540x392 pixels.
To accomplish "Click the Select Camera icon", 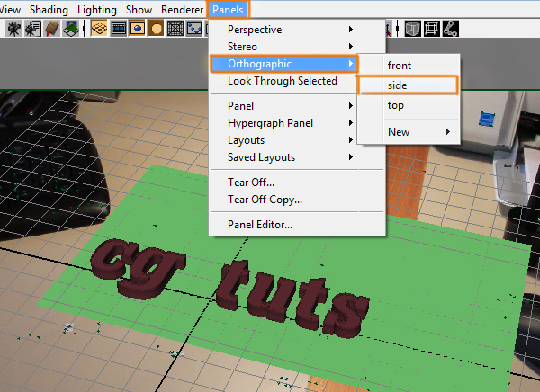I will (13, 29).
